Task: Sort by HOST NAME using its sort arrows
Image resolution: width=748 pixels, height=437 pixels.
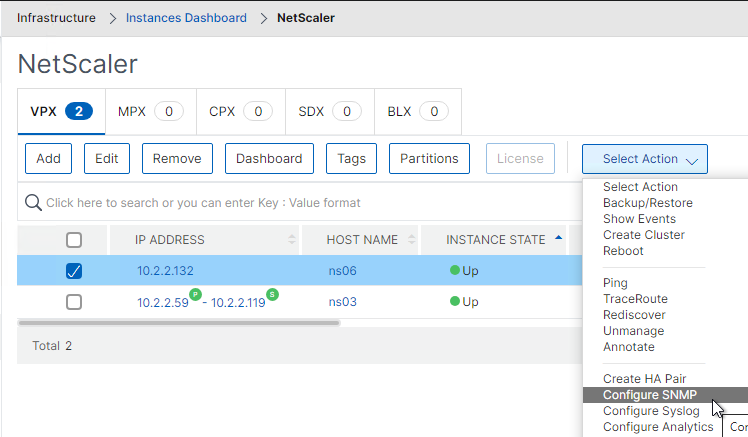Action: (x=412, y=239)
